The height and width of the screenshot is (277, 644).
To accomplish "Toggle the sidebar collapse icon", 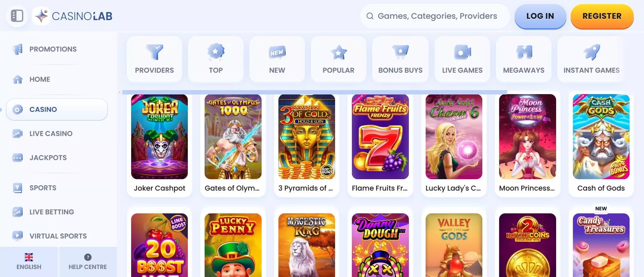I will click(x=17, y=16).
